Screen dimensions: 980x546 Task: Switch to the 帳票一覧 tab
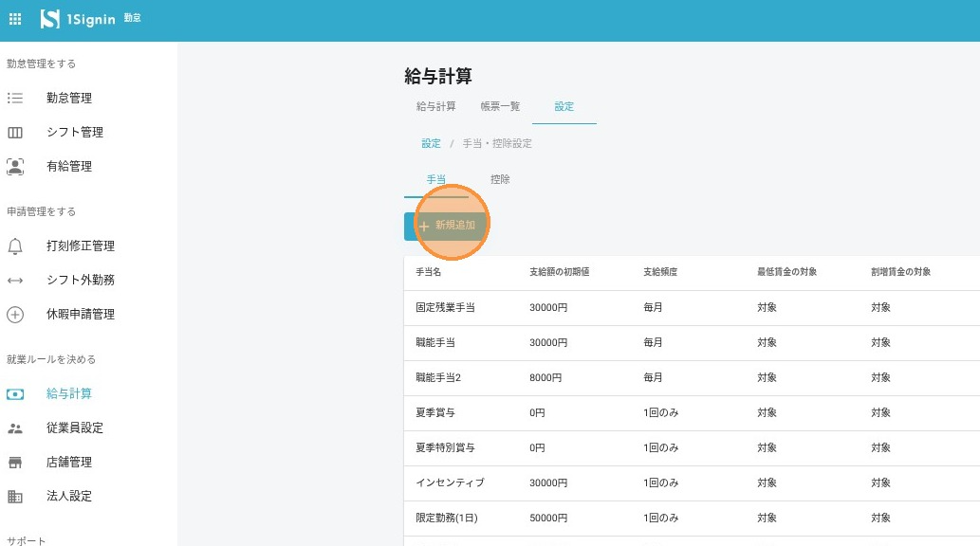tap(500, 106)
